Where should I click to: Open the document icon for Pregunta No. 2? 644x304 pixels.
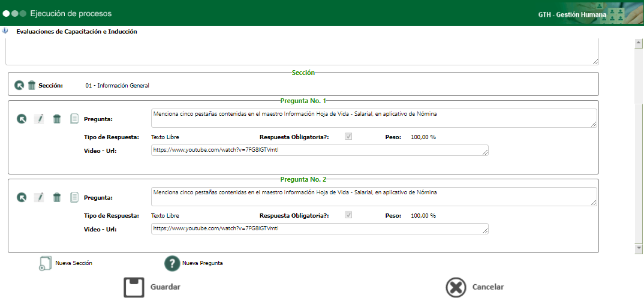pyautogui.click(x=74, y=198)
